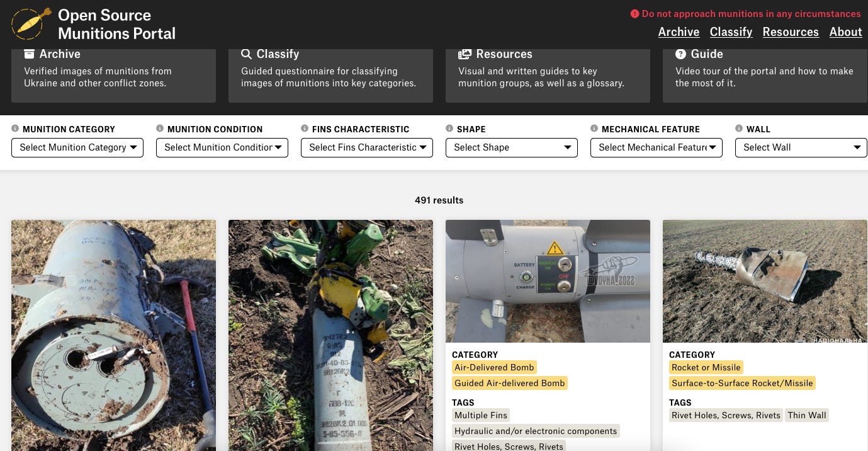868x451 pixels.
Task: Click info icon beside Shape
Action: tap(449, 128)
